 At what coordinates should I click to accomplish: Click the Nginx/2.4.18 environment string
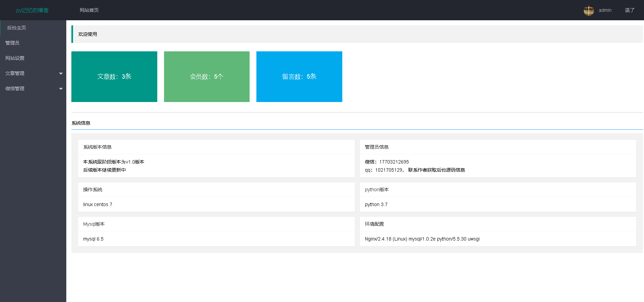point(422,239)
